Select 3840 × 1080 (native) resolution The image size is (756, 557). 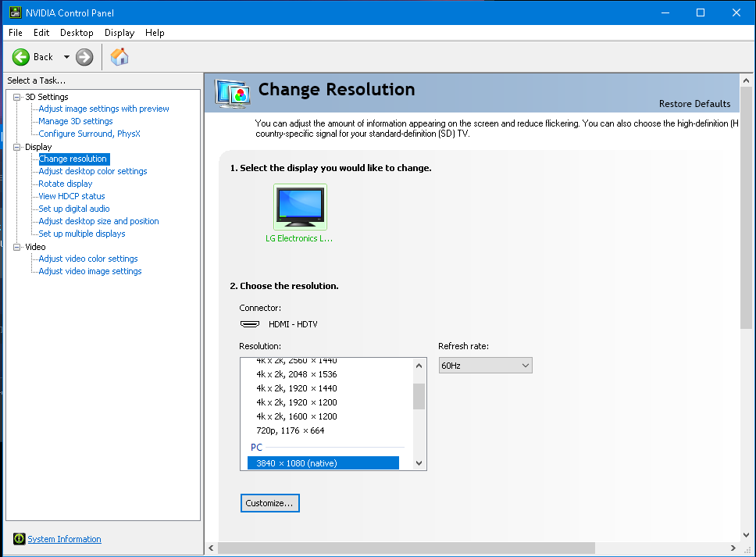[323, 463]
